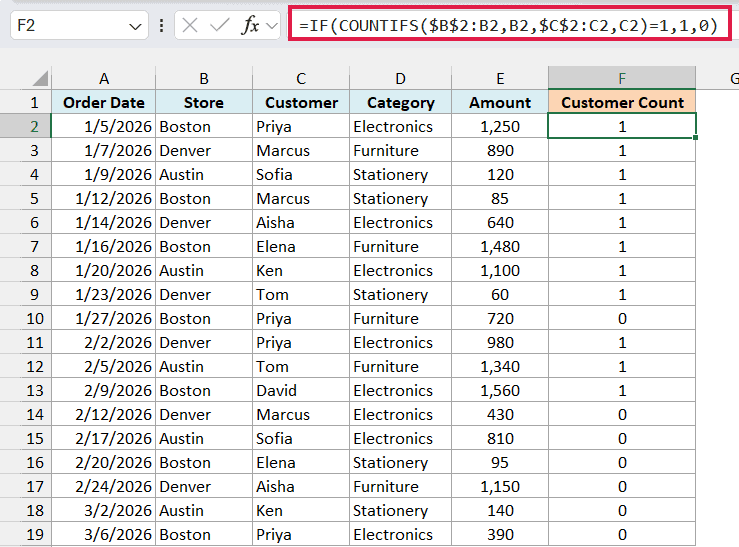Image resolution: width=739 pixels, height=547 pixels.
Task: Click the Cancel (X) formula bar icon
Action: click(189, 25)
